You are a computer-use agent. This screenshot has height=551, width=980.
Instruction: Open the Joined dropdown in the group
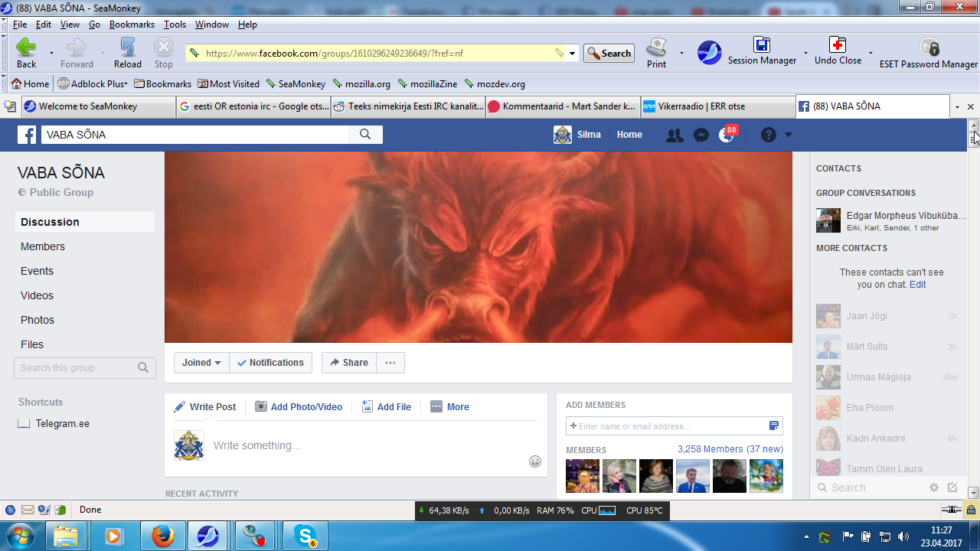[201, 363]
